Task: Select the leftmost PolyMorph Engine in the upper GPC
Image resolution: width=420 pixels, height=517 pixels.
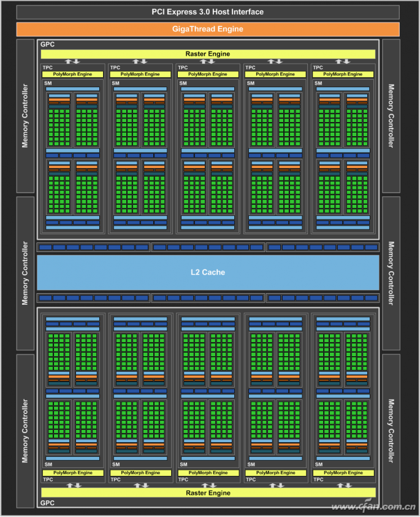Action: (x=72, y=74)
